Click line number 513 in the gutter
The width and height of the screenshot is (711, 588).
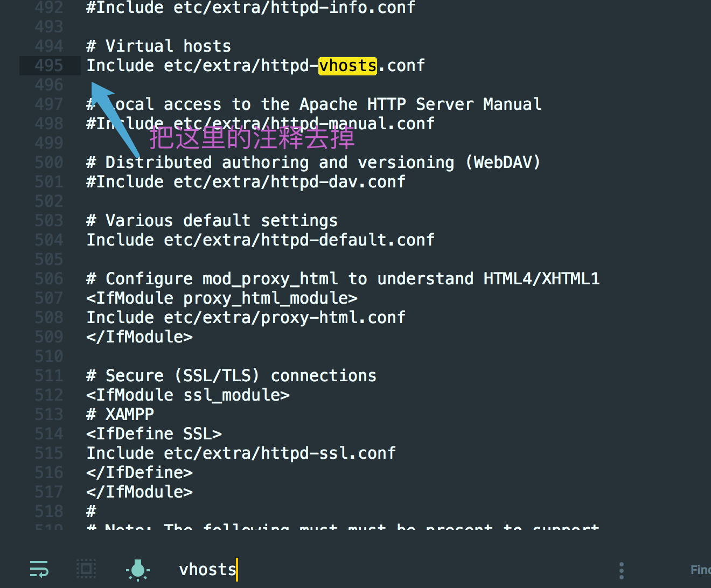pos(49,415)
